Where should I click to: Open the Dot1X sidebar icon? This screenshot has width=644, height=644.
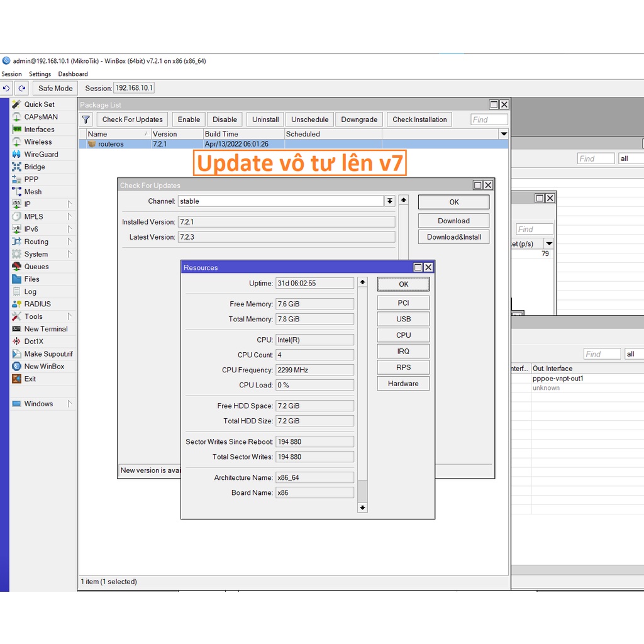pos(16,341)
